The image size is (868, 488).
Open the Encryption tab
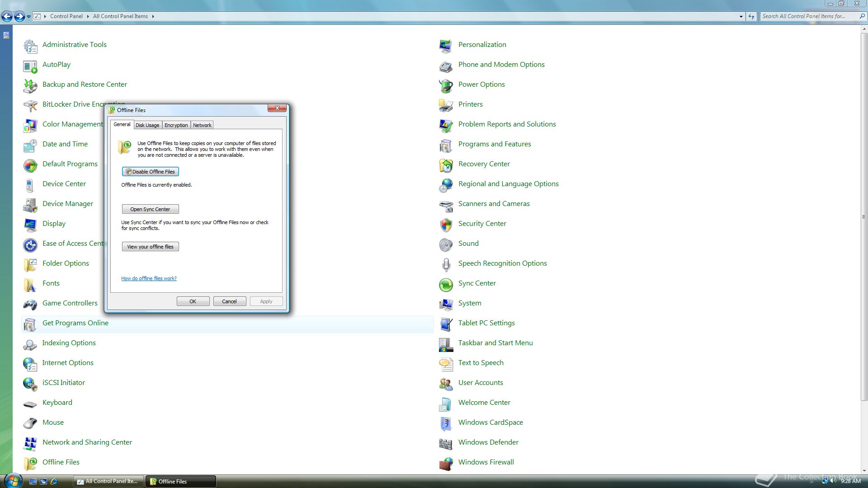point(176,125)
